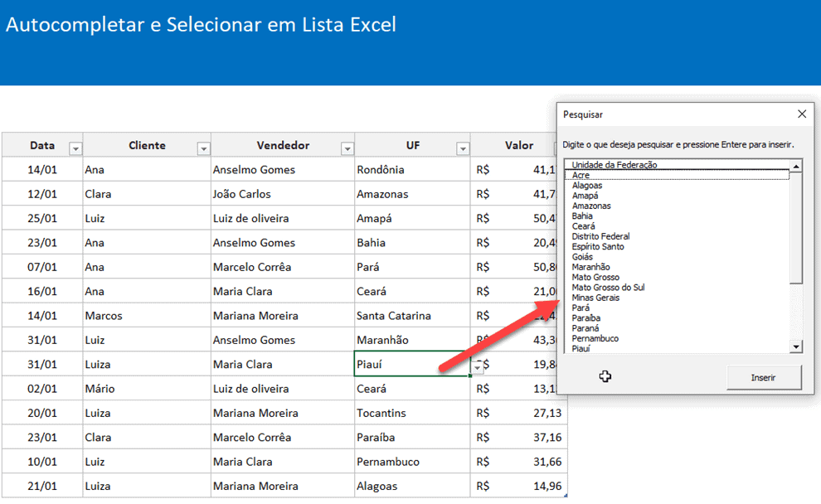Close the Pesquisar dialog
821x504 pixels.
click(801, 114)
